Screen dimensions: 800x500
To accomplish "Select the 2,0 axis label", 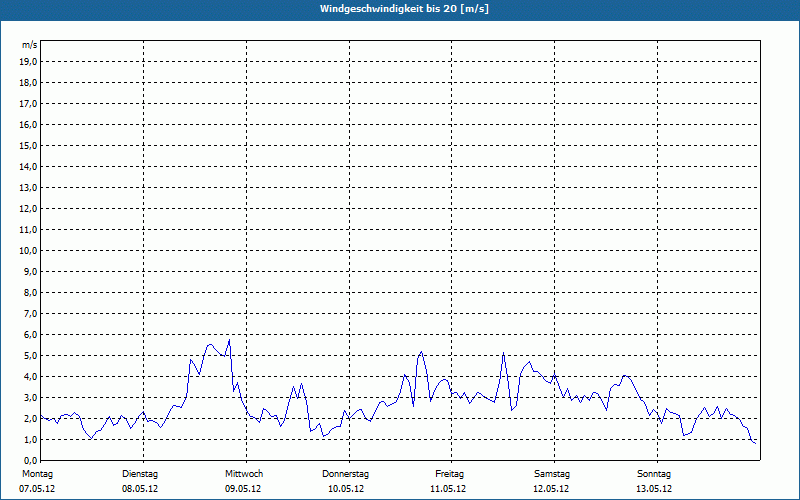I will pyautogui.click(x=31, y=418).
